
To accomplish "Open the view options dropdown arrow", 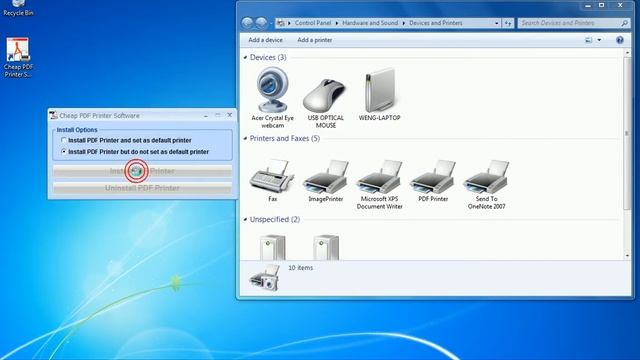I will [599, 40].
